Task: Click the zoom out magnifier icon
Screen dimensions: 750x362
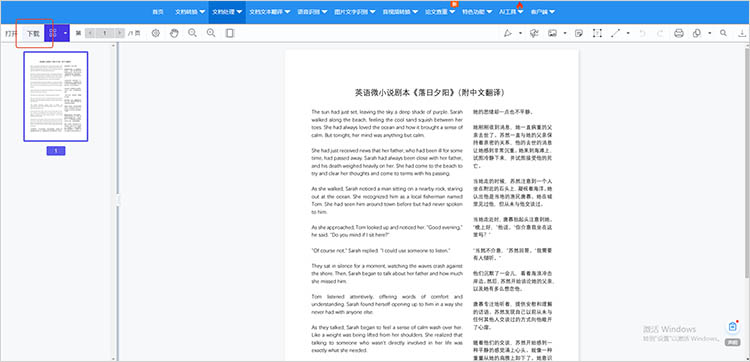Action: coord(192,33)
